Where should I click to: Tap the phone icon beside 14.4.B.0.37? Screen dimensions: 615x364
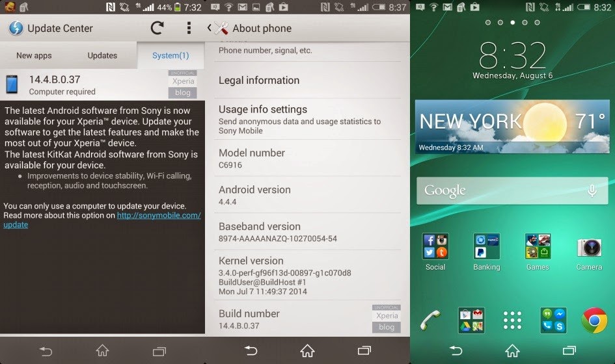click(x=12, y=84)
